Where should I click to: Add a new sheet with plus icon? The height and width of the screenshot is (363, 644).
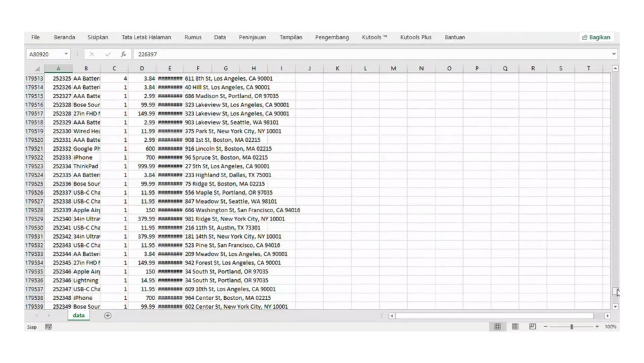click(108, 315)
